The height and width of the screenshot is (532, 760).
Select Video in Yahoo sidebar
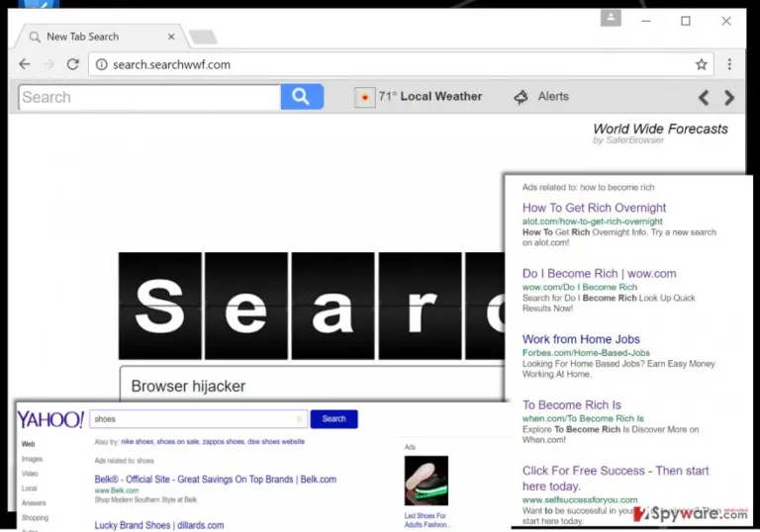30,474
